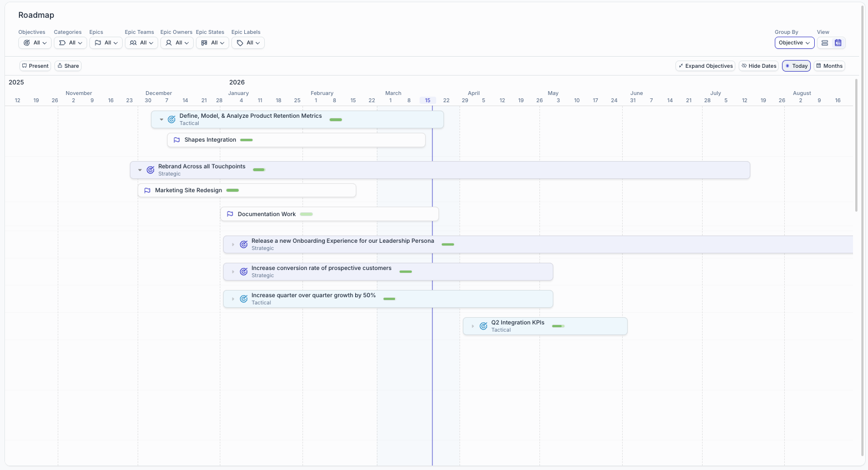868x470 pixels.
Task: Open the Months timescale selector
Action: (x=829, y=66)
